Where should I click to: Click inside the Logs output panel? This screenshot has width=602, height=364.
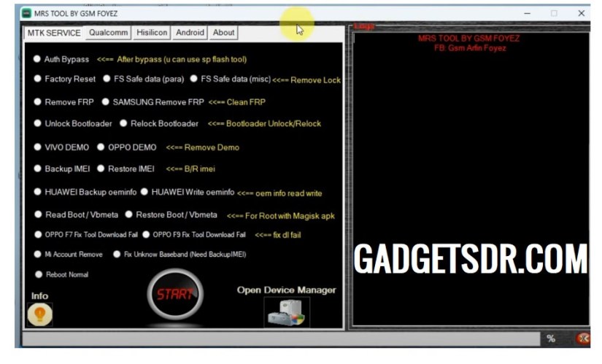[471, 179]
